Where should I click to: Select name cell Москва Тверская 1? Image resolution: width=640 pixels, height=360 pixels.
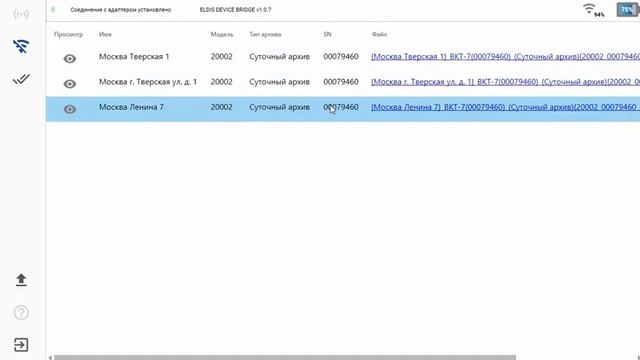(134, 56)
